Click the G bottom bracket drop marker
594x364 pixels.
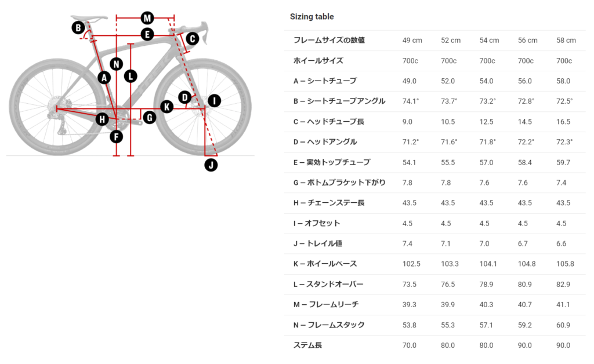(x=149, y=118)
